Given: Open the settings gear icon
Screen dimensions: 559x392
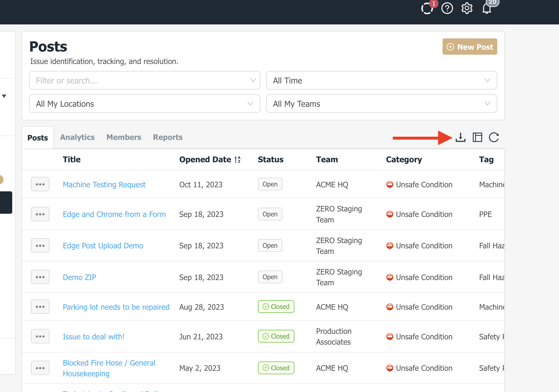Looking at the screenshot, I should click(467, 8).
